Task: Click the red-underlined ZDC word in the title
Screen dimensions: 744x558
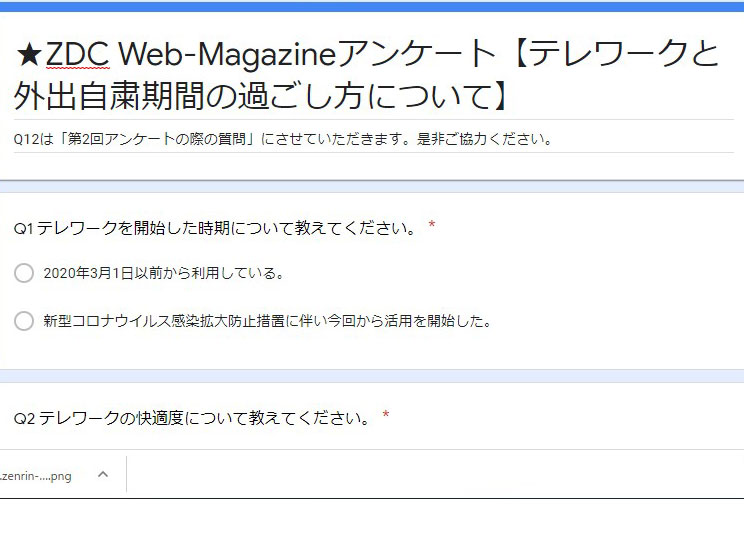Action: point(76,54)
